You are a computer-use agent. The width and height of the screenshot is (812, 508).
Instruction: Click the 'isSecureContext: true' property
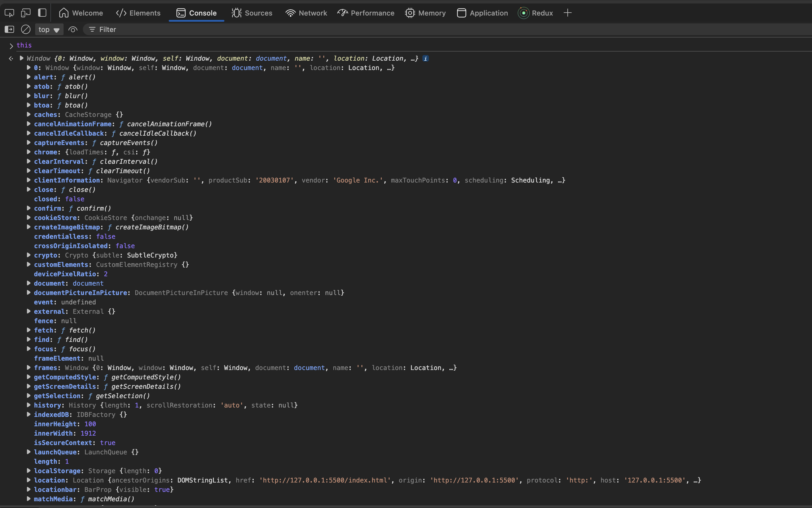pos(75,443)
